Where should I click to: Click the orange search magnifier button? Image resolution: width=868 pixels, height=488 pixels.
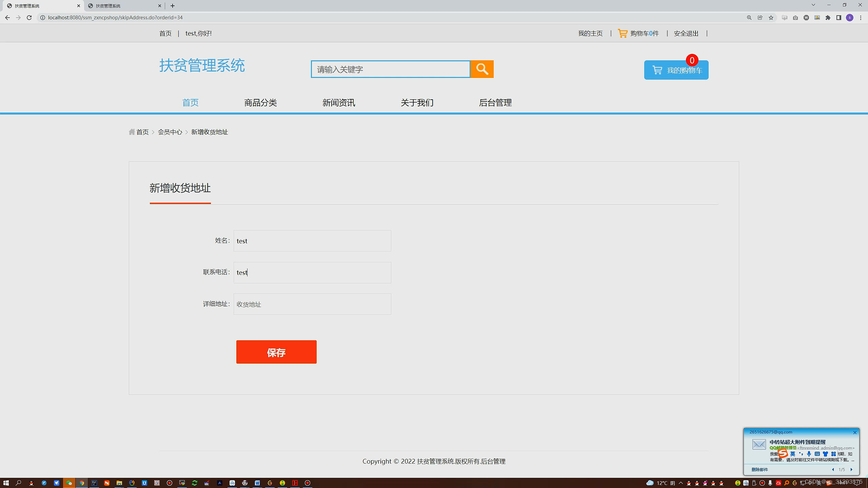point(482,69)
